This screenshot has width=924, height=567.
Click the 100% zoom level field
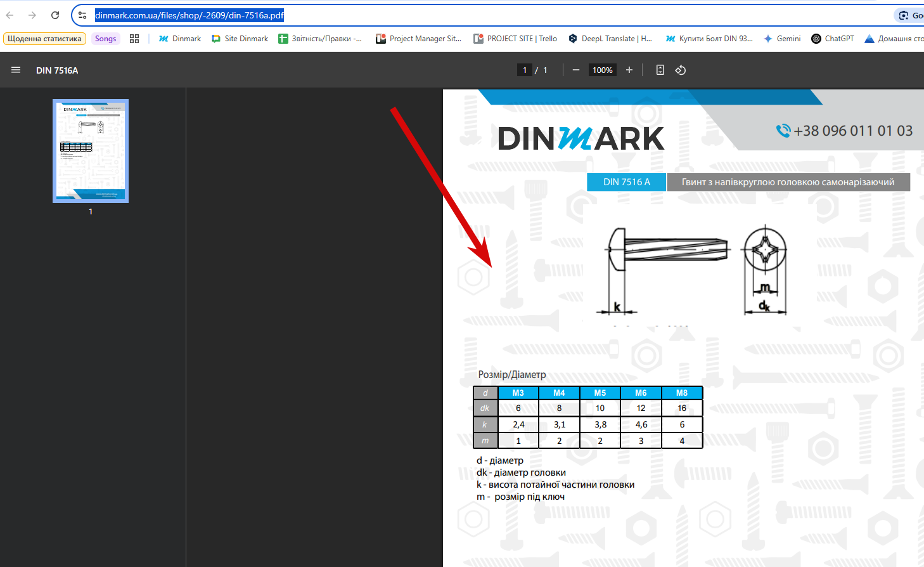603,70
